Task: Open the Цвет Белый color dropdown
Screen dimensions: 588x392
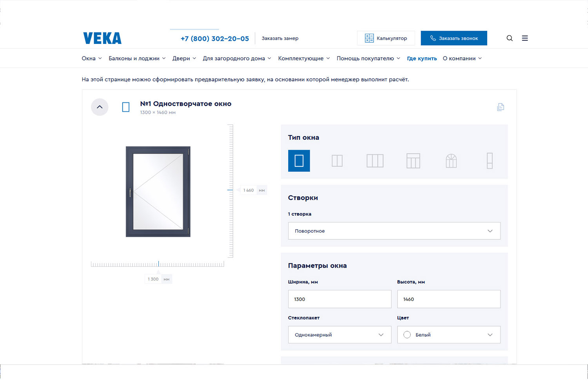Action: (448, 335)
